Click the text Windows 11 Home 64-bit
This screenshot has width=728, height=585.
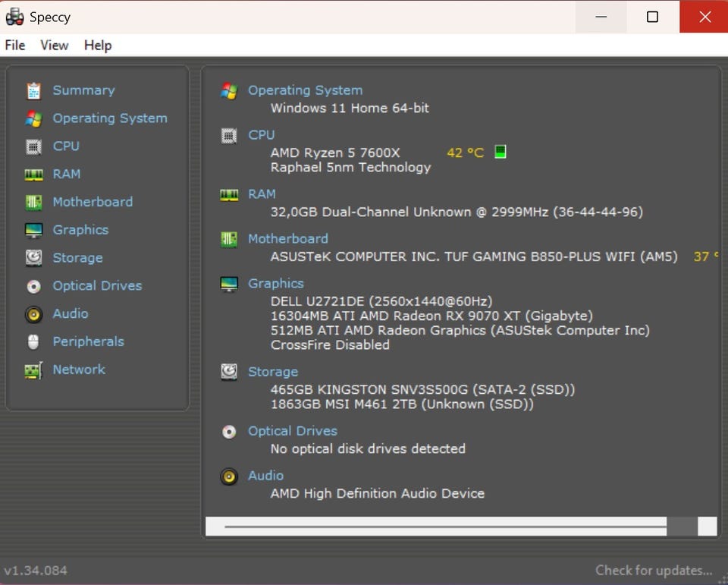(x=350, y=108)
